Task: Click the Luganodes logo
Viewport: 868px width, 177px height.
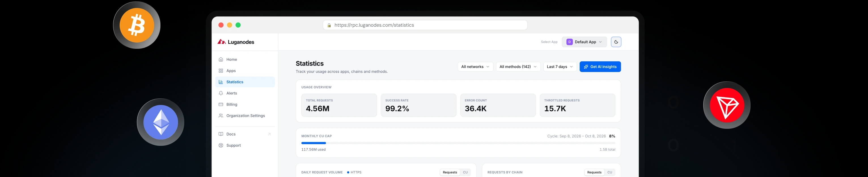Action: click(x=236, y=42)
